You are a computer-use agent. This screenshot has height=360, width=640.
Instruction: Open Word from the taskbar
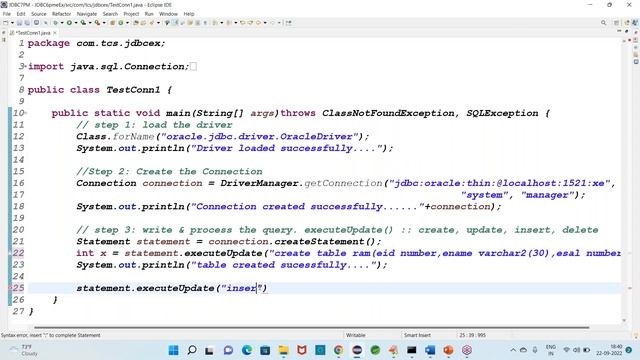430,350
